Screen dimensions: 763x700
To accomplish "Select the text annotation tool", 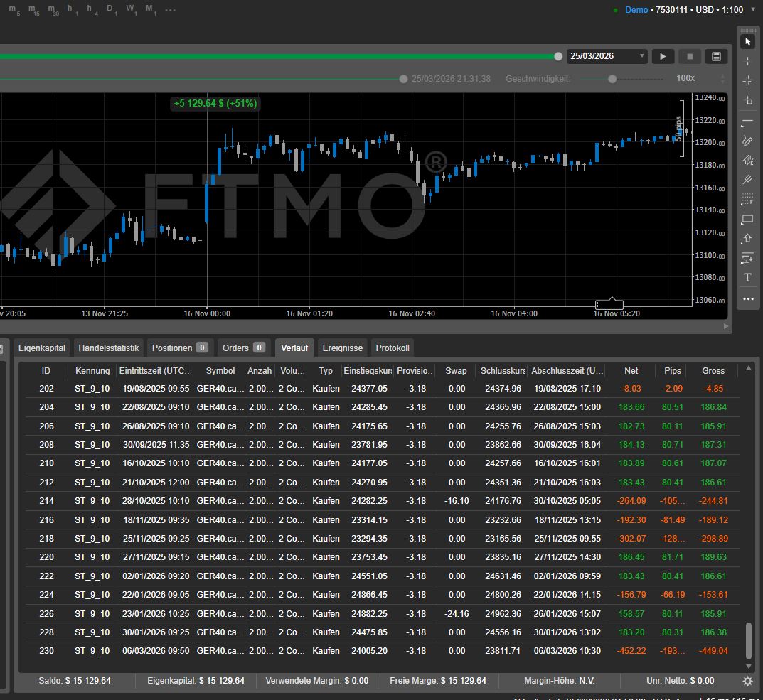I will 747,277.
